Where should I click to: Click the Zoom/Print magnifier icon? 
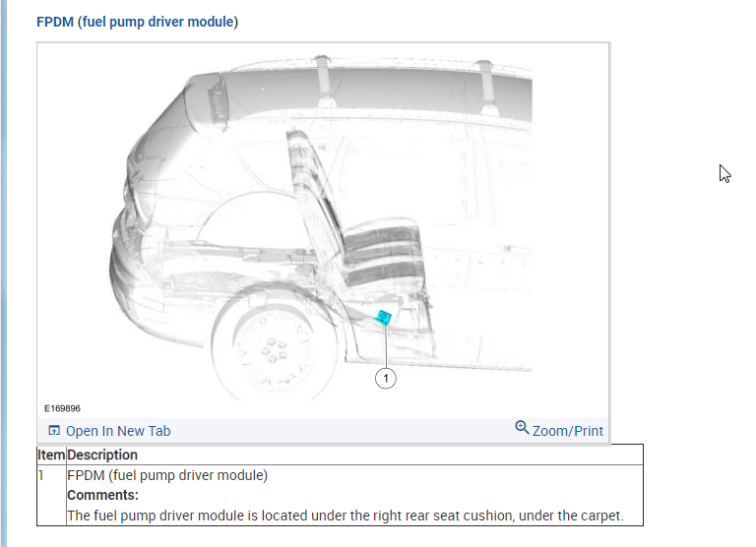click(522, 427)
